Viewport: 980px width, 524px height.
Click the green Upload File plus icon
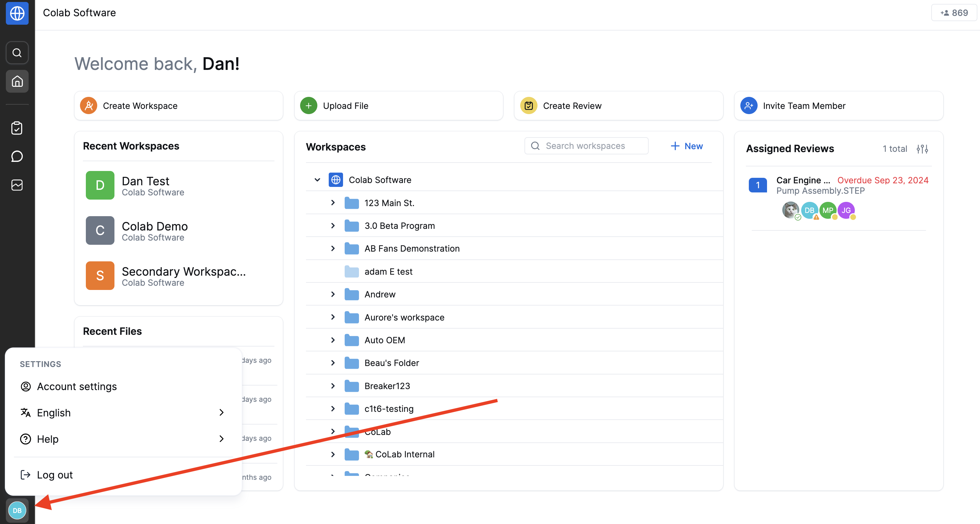coord(309,106)
